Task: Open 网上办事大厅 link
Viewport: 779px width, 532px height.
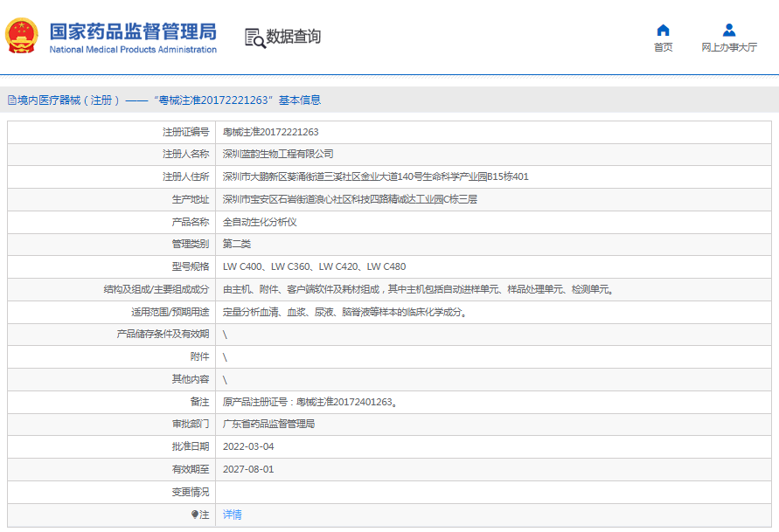Action: click(x=729, y=47)
